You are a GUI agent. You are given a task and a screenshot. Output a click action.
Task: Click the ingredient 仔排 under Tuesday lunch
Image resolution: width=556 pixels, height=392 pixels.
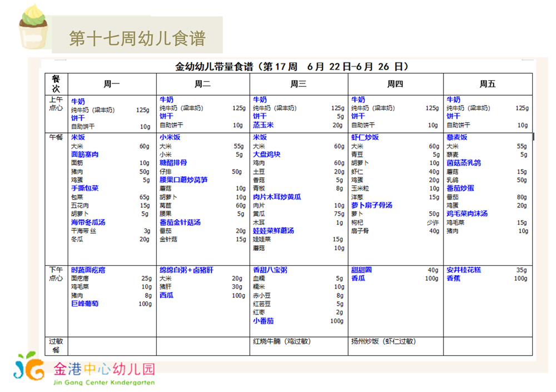point(165,171)
